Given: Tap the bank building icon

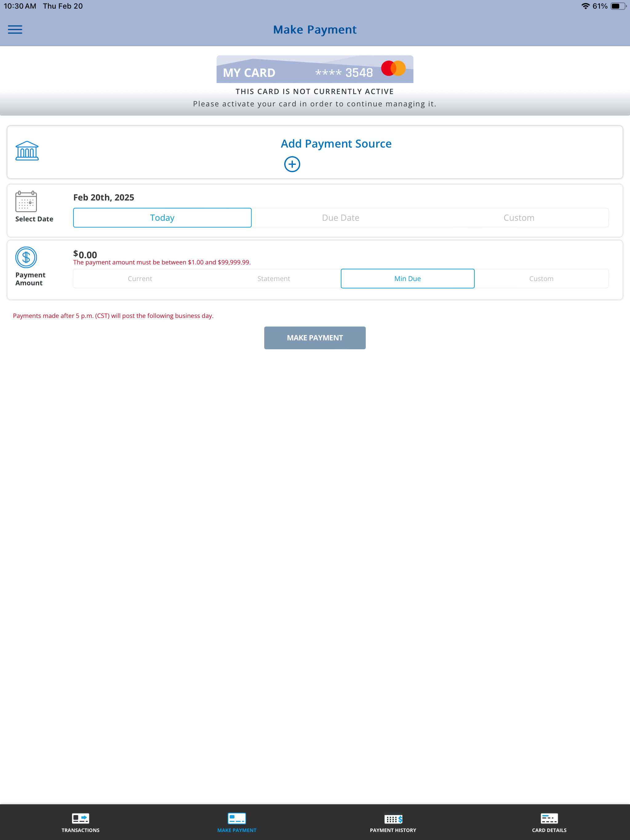Looking at the screenshot, I should (x=27, y=151).
